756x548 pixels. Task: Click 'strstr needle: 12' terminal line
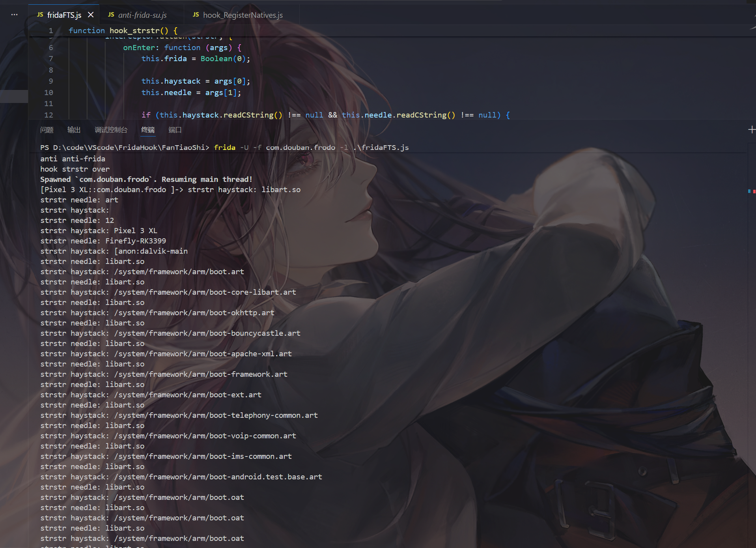[77, 220]
